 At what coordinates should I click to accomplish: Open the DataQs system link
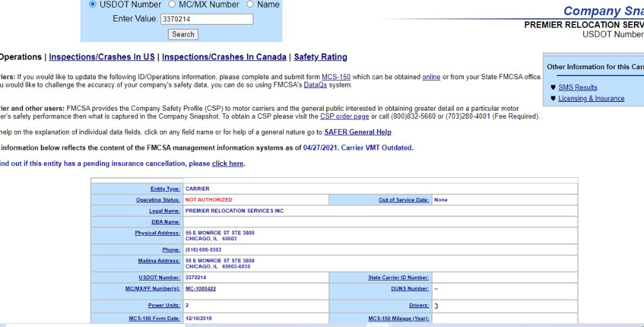[315, 86]
